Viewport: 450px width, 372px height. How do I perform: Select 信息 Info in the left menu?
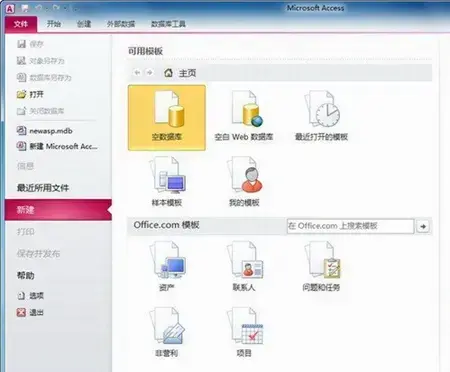[25, 166]
